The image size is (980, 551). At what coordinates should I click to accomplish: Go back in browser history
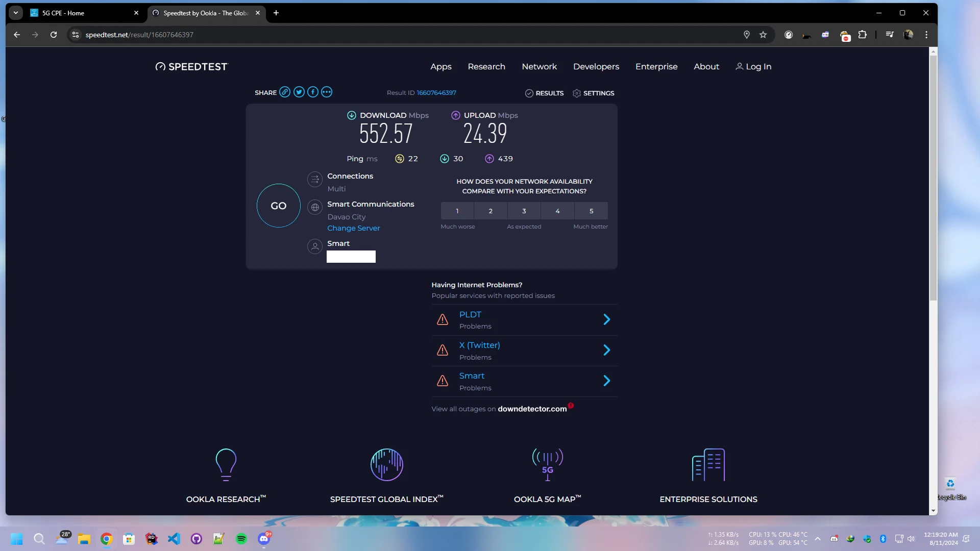(17, 35)
